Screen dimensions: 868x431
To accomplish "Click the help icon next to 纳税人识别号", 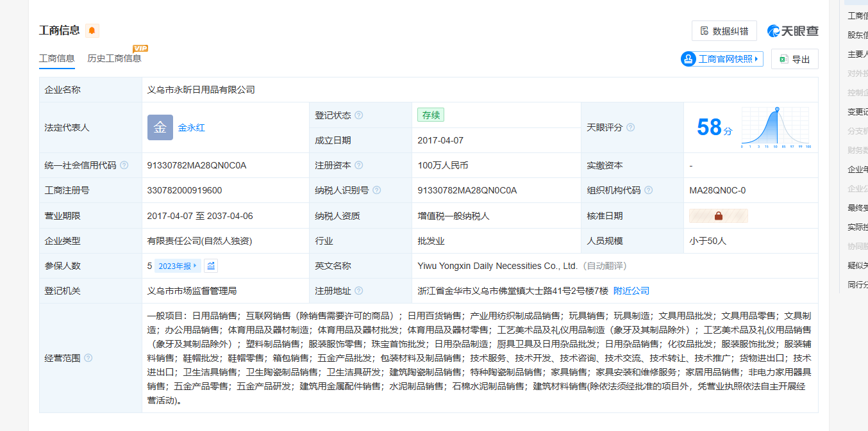I will [x=377, y=190].
